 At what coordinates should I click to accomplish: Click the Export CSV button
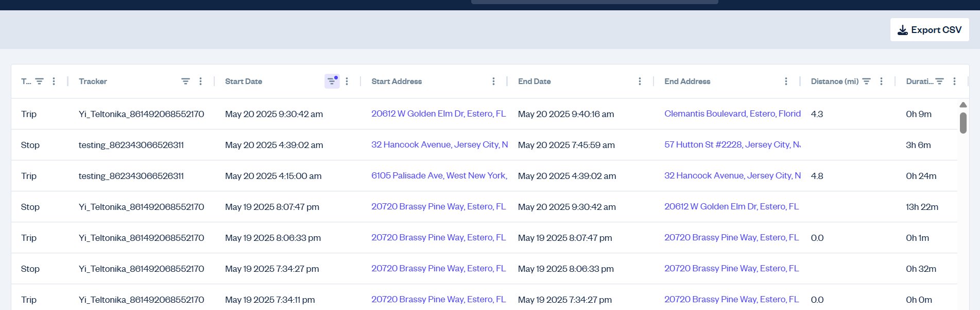(930, 30)
